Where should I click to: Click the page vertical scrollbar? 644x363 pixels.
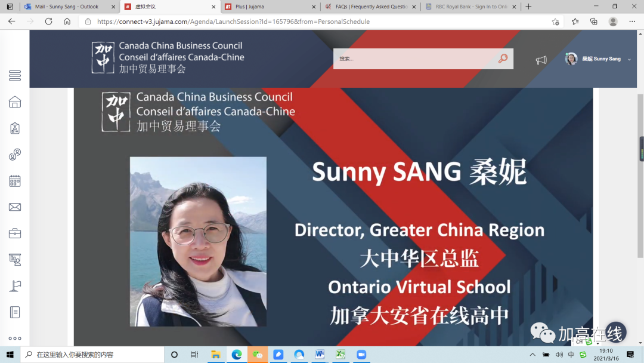pyautogui.click(x=640, y=176)
